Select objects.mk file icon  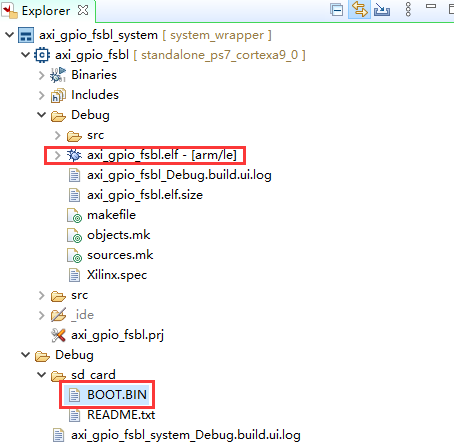[x=74, y=235]
